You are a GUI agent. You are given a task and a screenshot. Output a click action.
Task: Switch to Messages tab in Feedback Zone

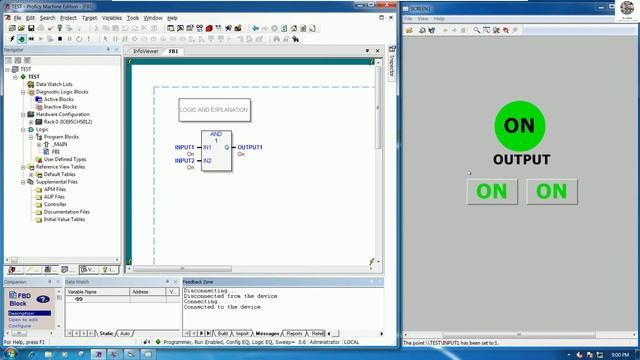coord(267,333)
